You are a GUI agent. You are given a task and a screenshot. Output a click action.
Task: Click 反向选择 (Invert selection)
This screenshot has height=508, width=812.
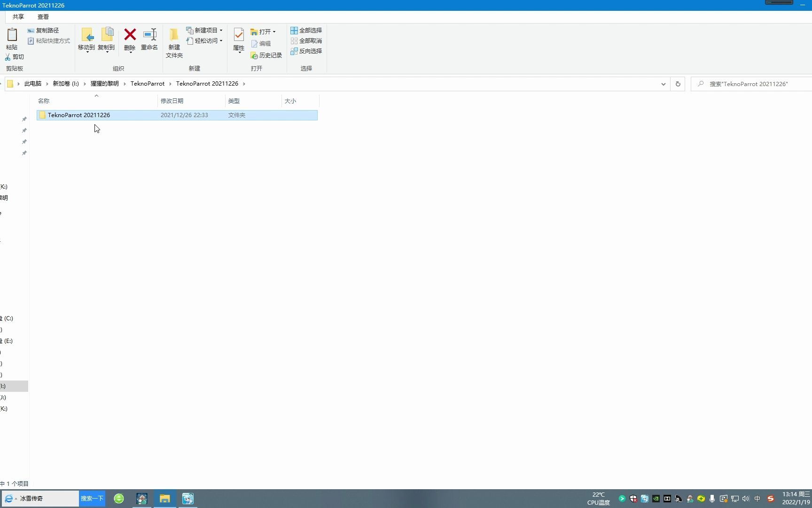[x=306, y=51]
